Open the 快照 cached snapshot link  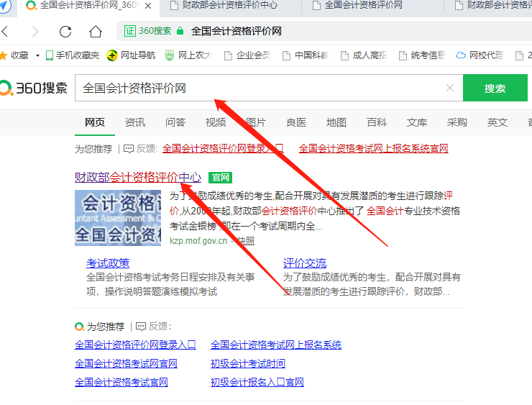(x=246, y=241)
